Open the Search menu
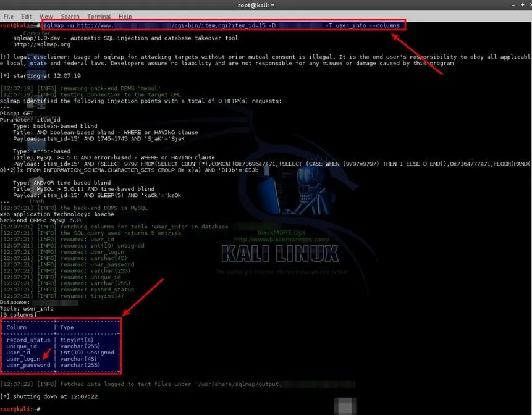 point(70,16)
